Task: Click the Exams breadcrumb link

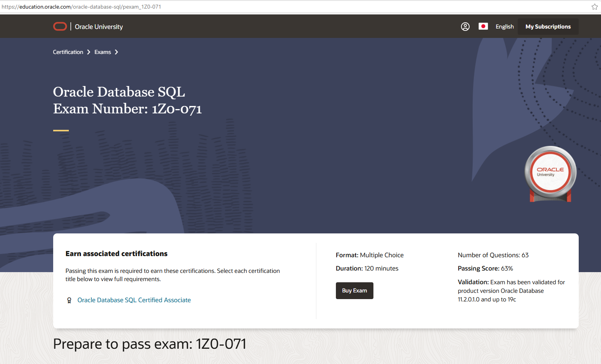Action: [x=102, y=52]
